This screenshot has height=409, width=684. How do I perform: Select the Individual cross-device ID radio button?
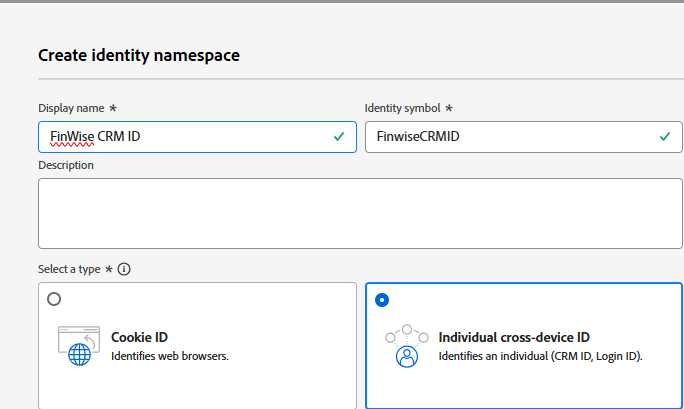click(382, 299)
